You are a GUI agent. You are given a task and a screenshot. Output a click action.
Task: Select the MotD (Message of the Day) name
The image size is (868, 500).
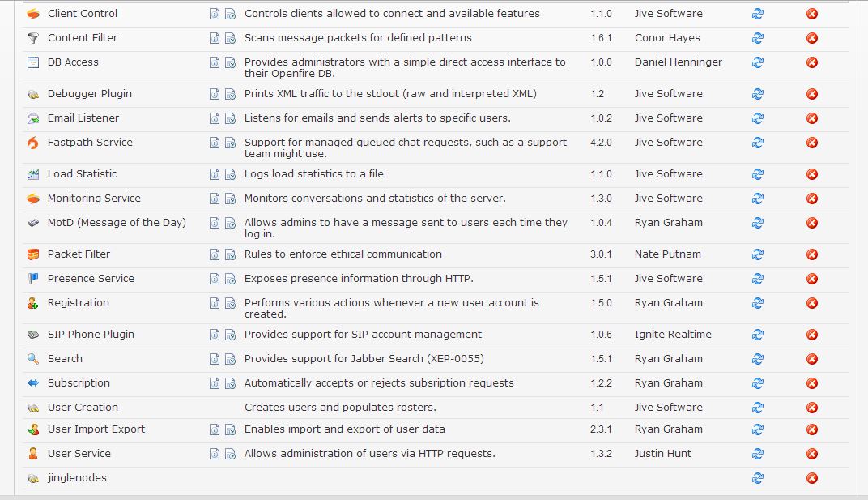(117, 223)
